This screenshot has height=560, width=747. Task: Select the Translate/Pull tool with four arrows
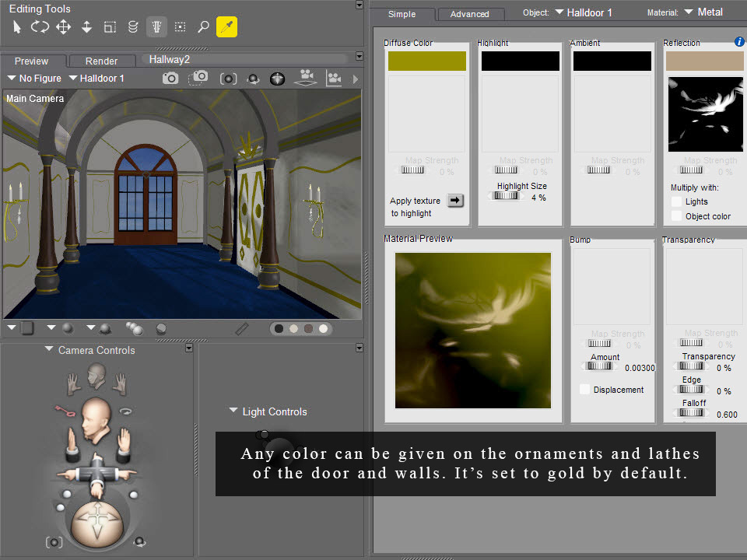tap(63, 26)
